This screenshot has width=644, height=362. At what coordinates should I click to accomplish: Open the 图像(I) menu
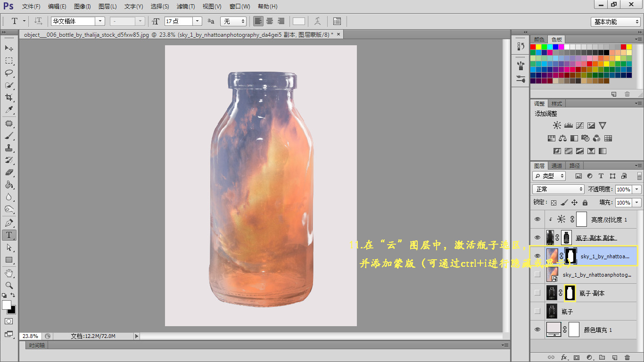tap(83, 7)
